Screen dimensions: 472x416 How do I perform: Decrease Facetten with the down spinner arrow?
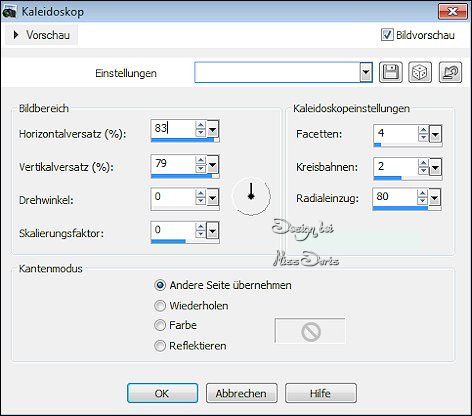(x=423, y=137)
